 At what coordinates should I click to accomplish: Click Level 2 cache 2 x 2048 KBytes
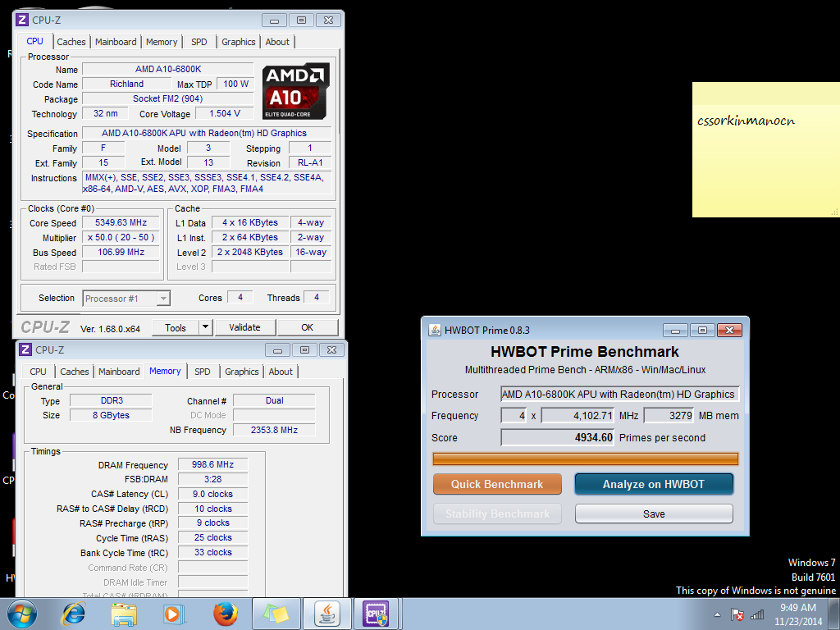point(249,253)
